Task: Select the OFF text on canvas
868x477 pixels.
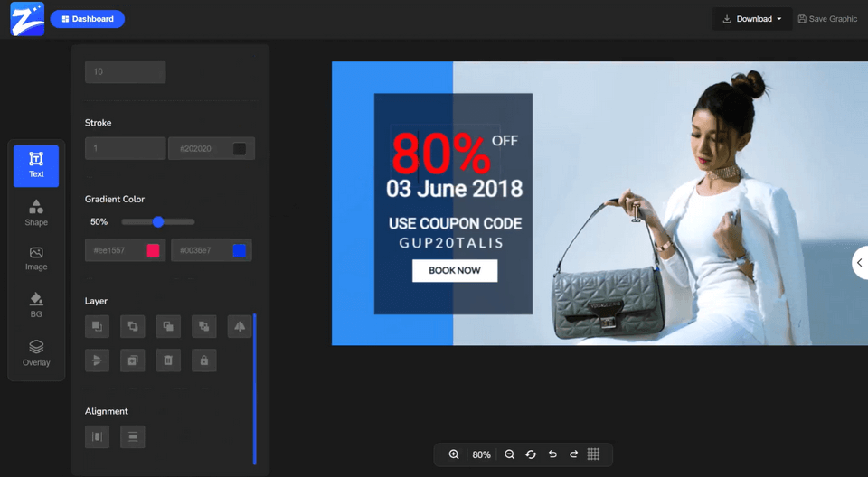Action: pyautogui.click(x=505, y=141)
